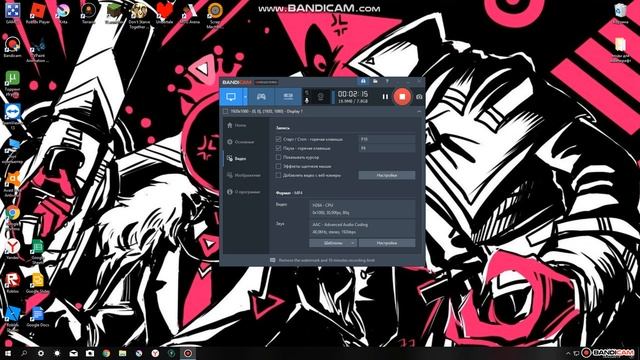Click the rectangle area icon beside 1920x1080 display text
Image resolution: width=640 pixels, height=360 pixels.
[x=226, y=111]
